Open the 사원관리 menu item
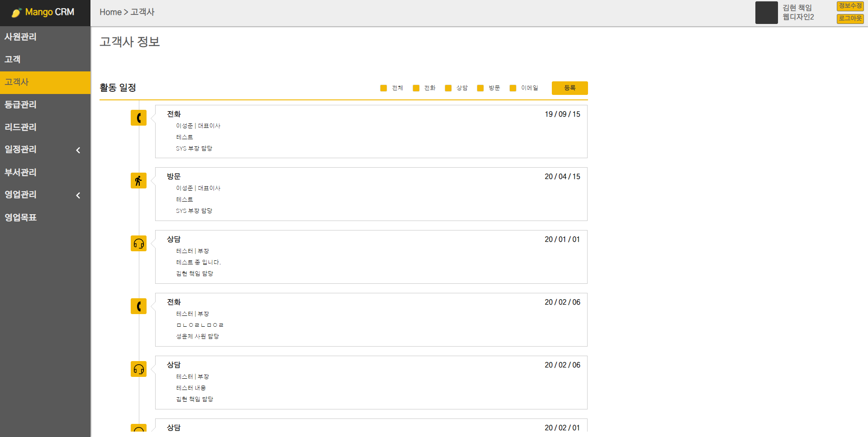Viewport: 868px width, 437px height. tap(20, 37)
